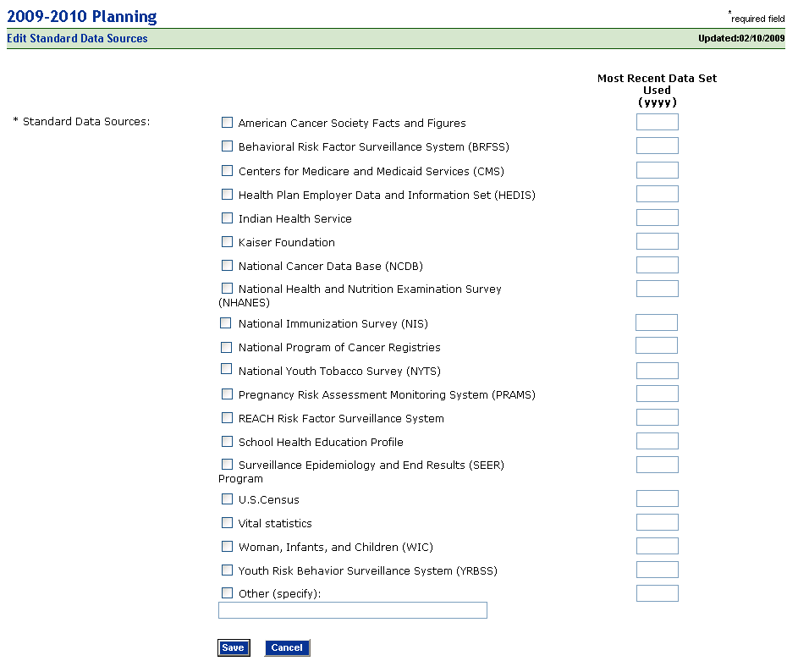Image resolution: width=787 pixels, height=672 pixels.
Task: Click the year input for PRAMS
Action: (657, 394)
